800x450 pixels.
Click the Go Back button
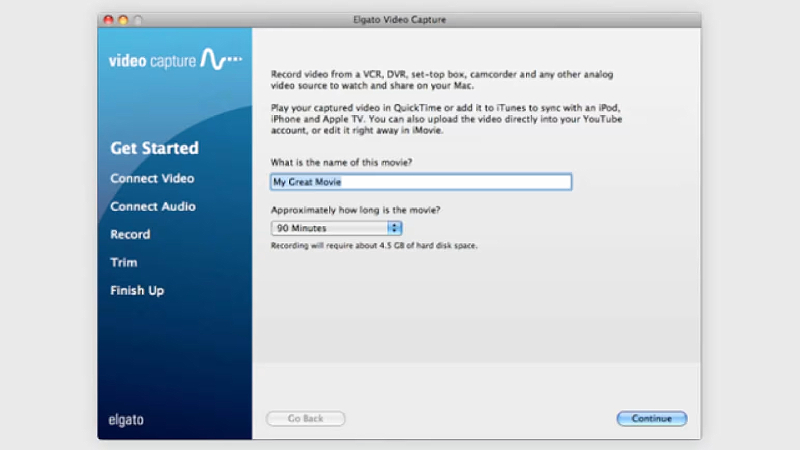[306, 418]
